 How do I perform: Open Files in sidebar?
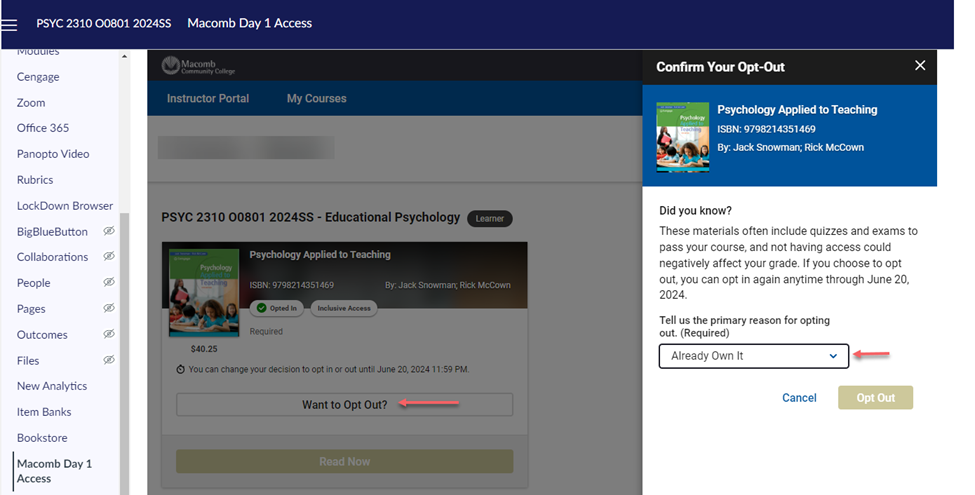pyautogui.click(x=28, y=361)
